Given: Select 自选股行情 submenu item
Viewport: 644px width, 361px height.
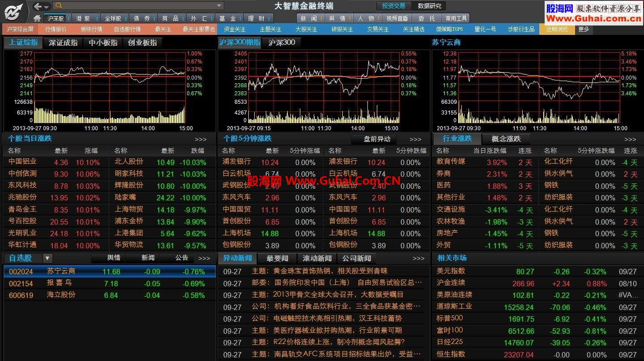Looking at the screenshot, I should click(x=127, y=29).
